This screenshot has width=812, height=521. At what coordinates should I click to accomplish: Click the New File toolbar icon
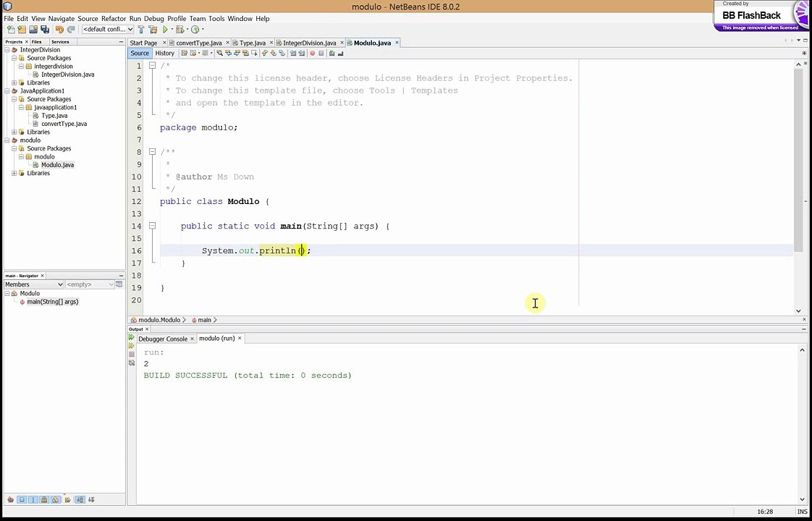click(x=12, y=30)
